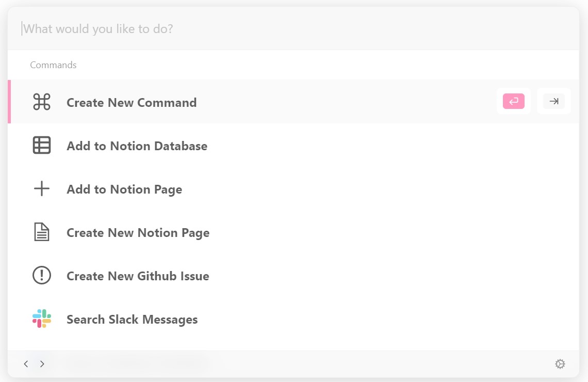Viewport: 588px width, 382px height.
Task: Select the Create New Command entry
Action: (132, 102)
